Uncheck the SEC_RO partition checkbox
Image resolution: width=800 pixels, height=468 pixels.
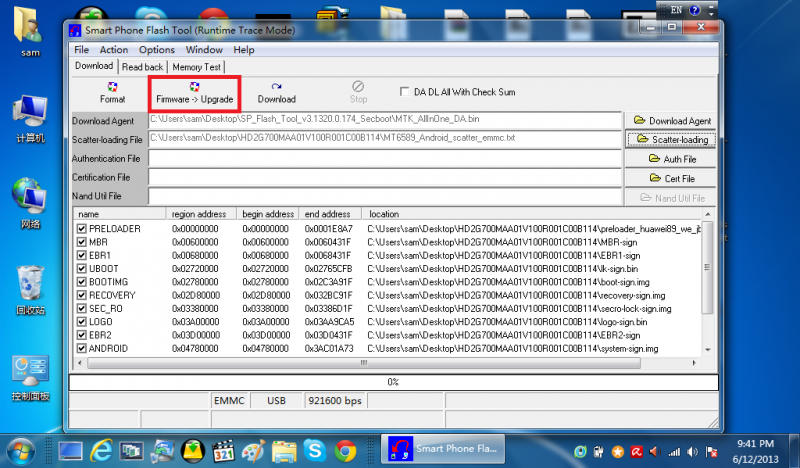[82, 308]
